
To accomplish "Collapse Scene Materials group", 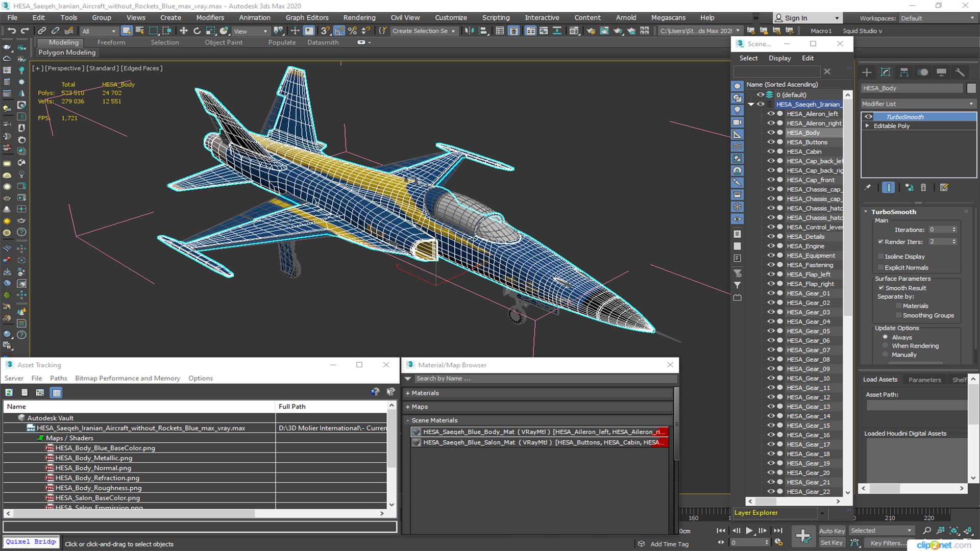I will click(x=408, y=420).
